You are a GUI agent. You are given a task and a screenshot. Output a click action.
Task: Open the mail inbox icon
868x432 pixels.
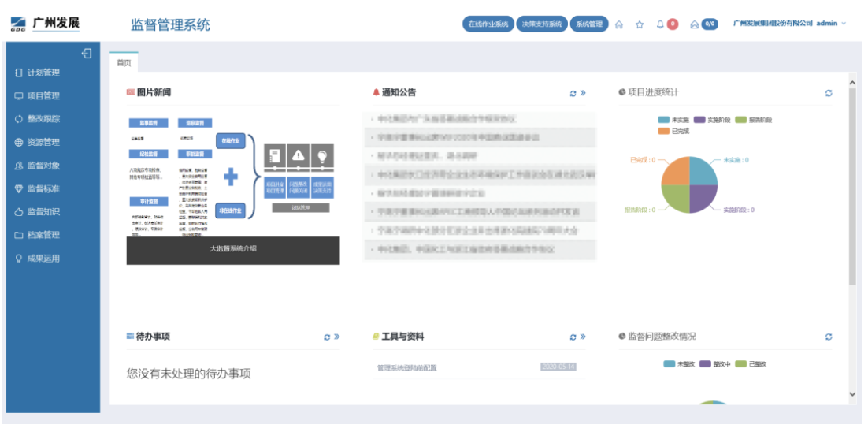tap(694, 24)
